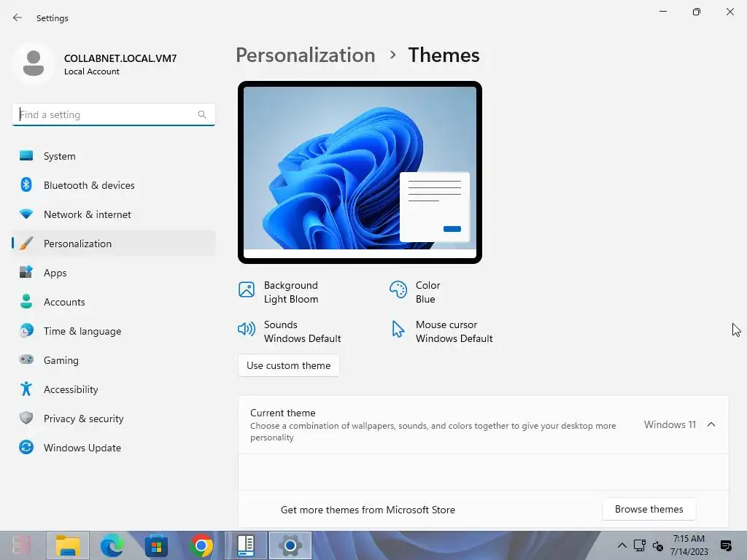This screenshot has height=560, width=747.
Task: Open Bluetooth & devices settings
Action: [113, 185]
